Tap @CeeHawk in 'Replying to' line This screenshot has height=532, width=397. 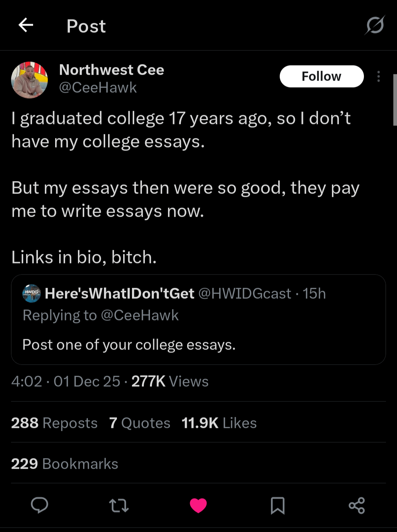pyautogui.click(x=139, y=315)
